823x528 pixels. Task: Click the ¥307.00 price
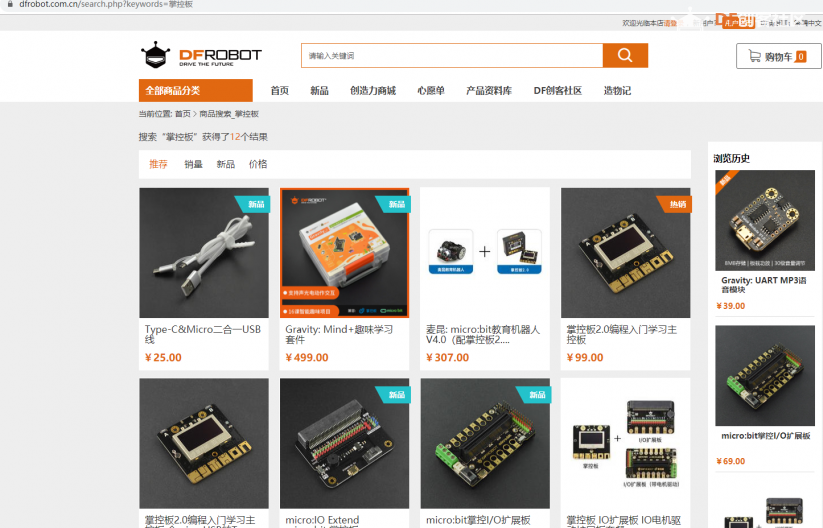pos(448,357)
